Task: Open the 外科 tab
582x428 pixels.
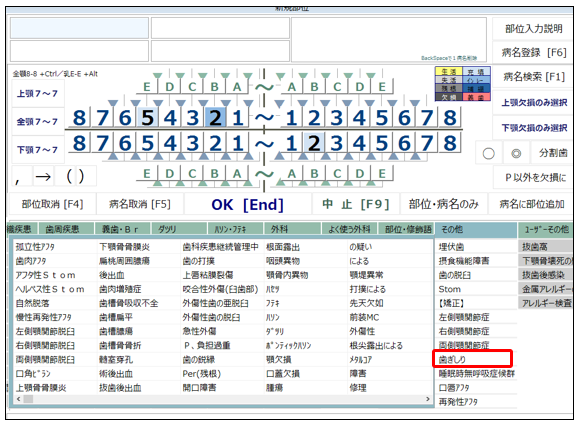Action: coord(279,229)
